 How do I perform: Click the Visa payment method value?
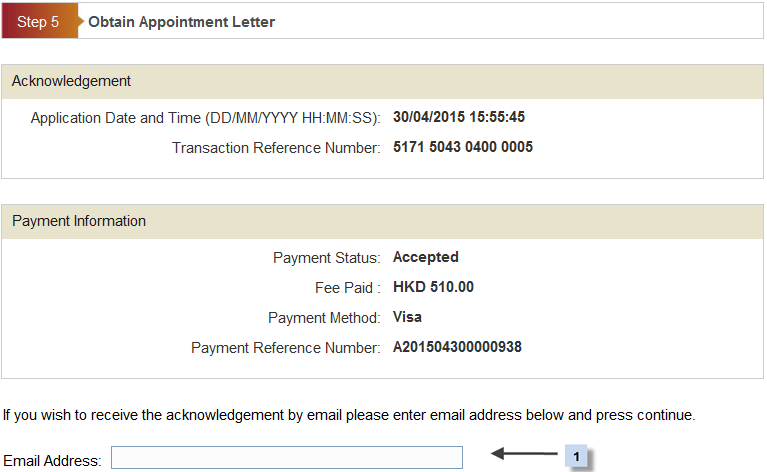pyautogui.click(x=408, y=317)
